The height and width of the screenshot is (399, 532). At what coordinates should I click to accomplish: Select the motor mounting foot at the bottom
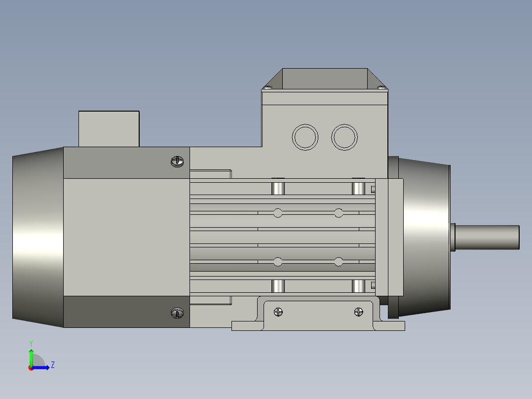pos(318,323)
